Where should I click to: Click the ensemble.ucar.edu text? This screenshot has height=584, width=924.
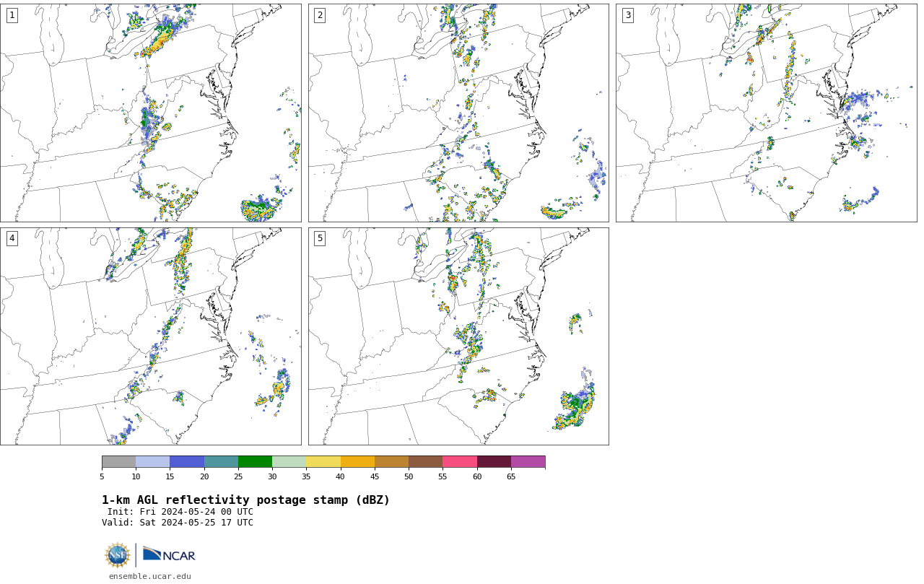[150, 576]
